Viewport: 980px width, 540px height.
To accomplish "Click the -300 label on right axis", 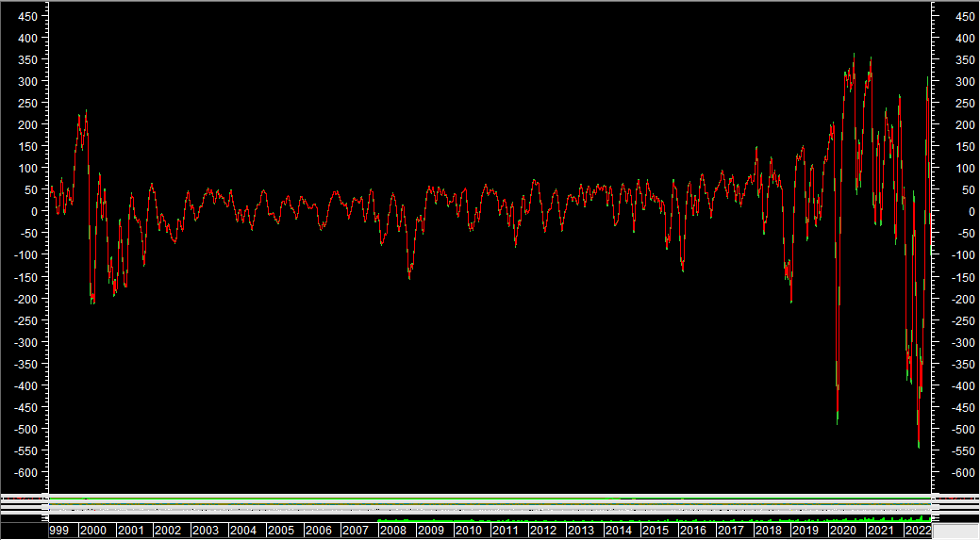I will point(962,343).
